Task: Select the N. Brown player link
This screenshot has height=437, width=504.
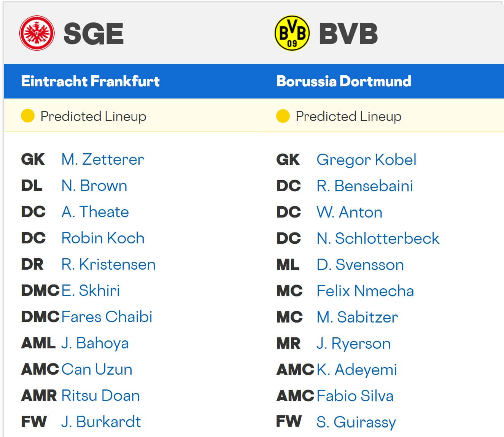Action: pyautogui.click(x=94, y=186)
